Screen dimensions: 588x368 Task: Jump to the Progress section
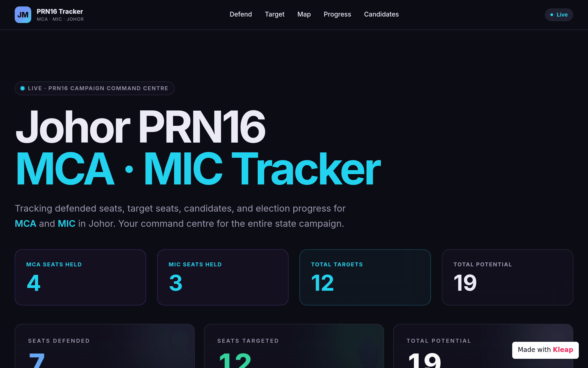(337, 14)
